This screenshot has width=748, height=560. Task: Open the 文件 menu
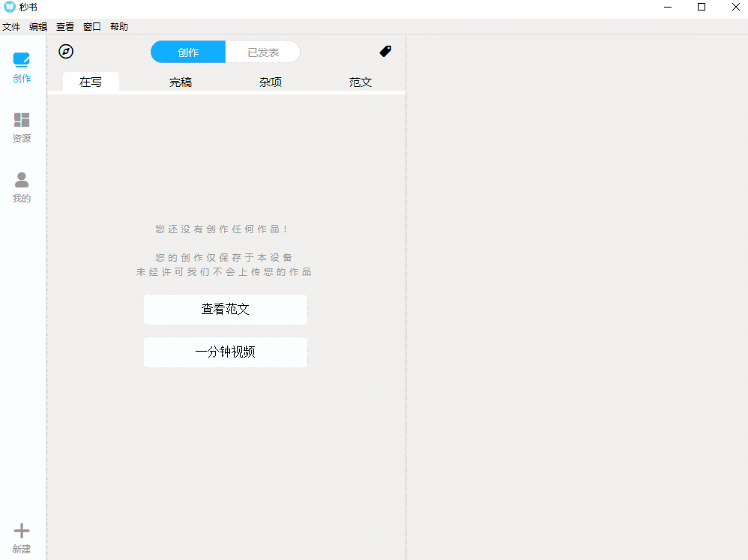pos(11,26)
